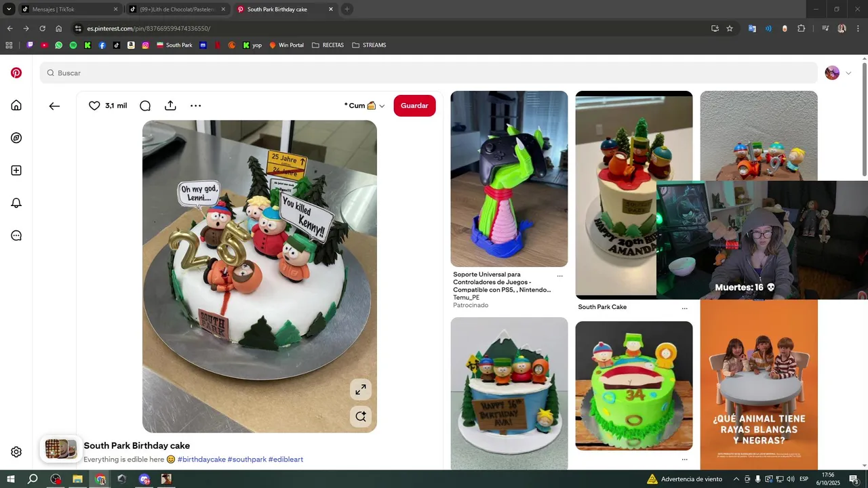Open the Win Portal bookmark
The image size is (868, 488).
pyautogui.click(x=286, y=45)
